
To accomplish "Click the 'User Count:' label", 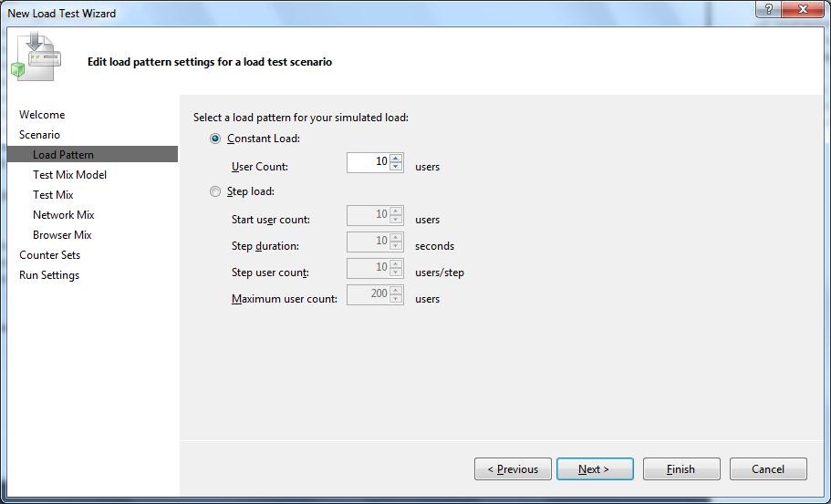I will click(x=260, y=166).
